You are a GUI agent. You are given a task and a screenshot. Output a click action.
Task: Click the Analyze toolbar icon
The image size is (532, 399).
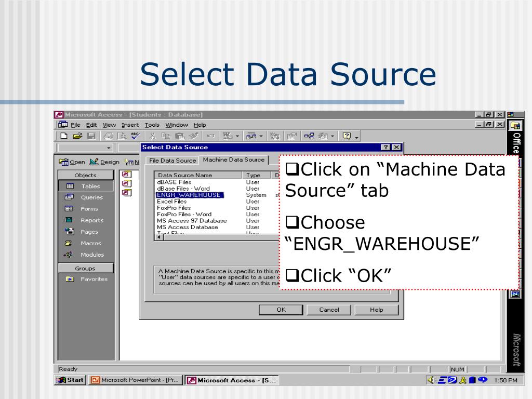click(251, 136)
